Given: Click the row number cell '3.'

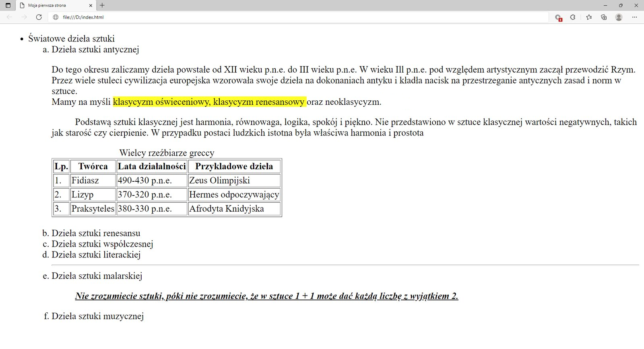Looking at the screenshot, I should click(61, 209).
